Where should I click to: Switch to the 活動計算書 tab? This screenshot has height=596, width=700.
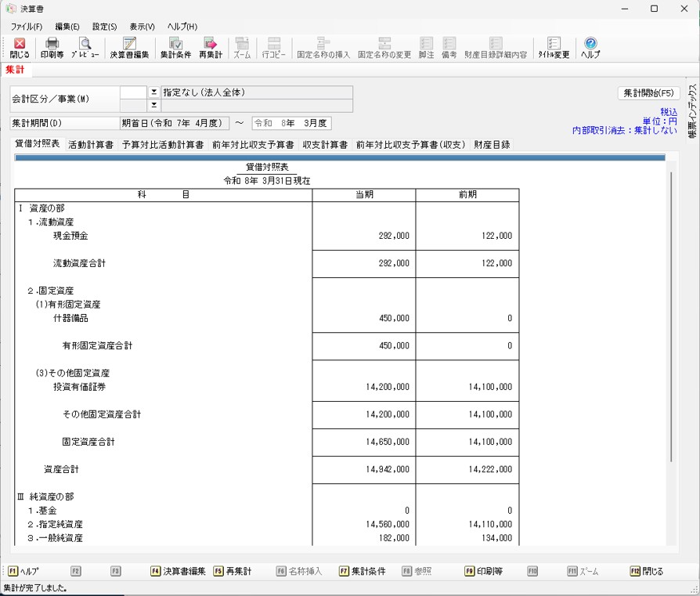coord(91,145)
